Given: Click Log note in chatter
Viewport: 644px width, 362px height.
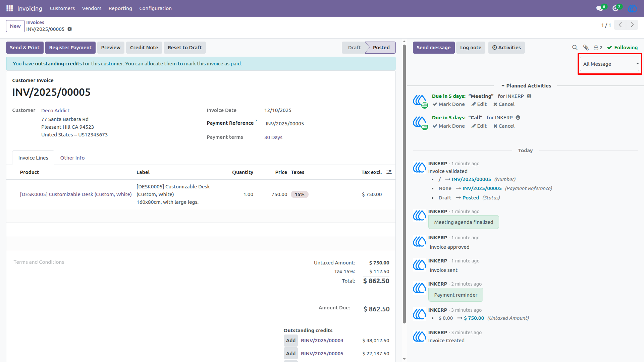Looking at the screenshot, I should [471, 48].
